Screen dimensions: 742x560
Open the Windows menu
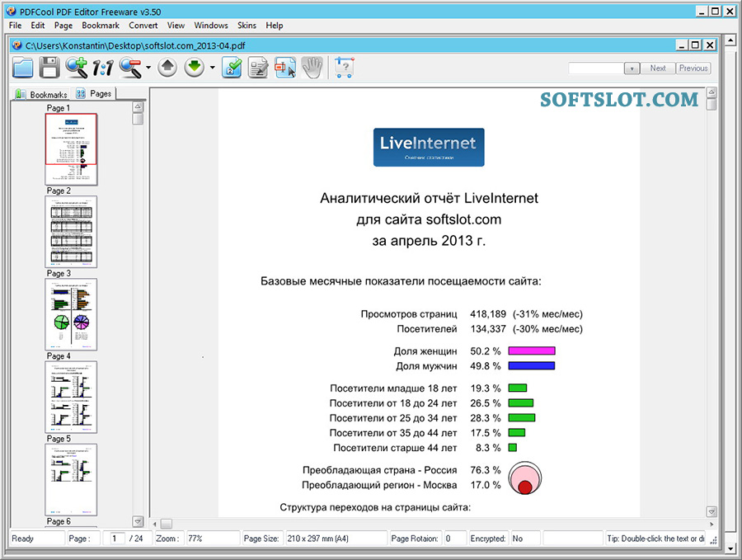tap(211, 26)
